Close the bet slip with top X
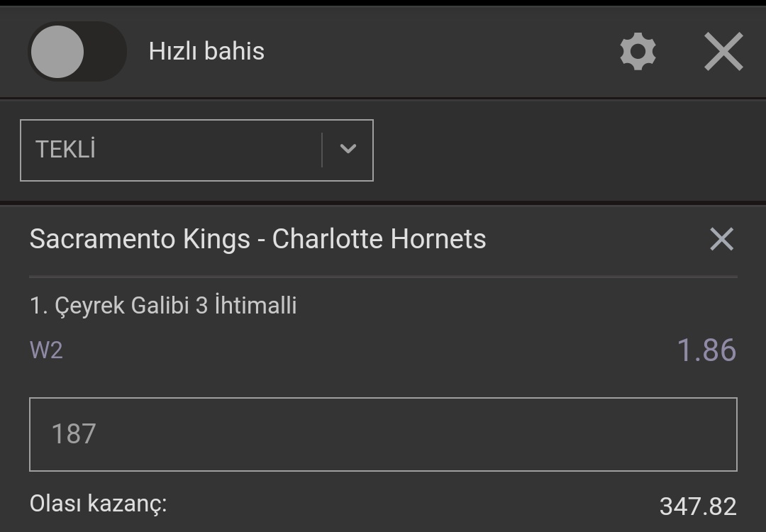This screenshot has height=532, width=766. tap(723, 51)
